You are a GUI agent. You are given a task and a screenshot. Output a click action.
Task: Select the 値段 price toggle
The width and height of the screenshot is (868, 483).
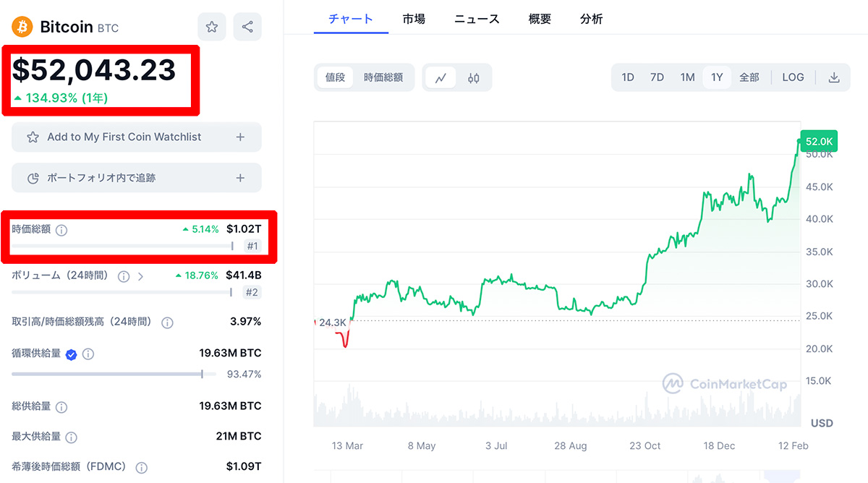point(335,77)
